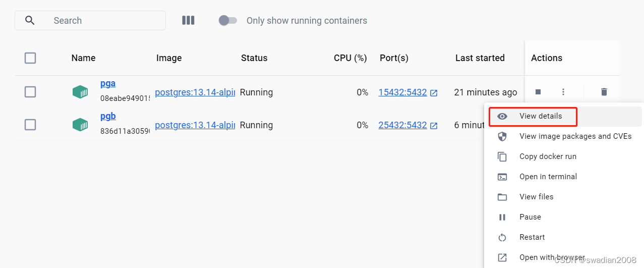Click the pga container cube icon
The width and height of the screenshot is (644, 268).
pyautogui.click(x=80, y=92)
